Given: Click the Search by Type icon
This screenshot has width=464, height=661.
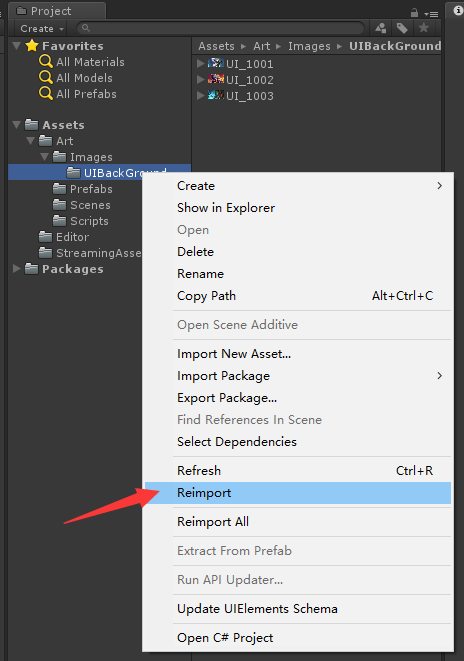Looking at the screenshot, I should [x=381, y=28].
